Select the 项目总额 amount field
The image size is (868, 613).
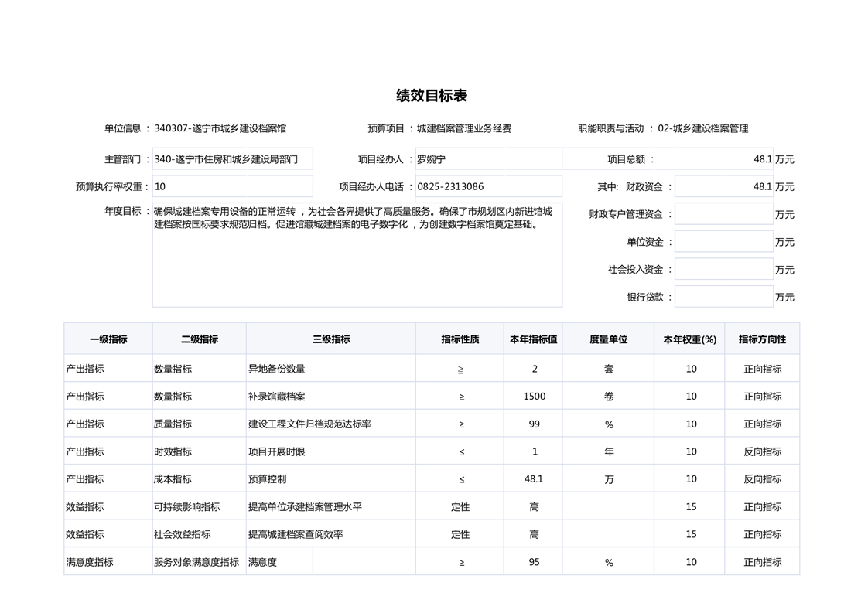(723, 159)
